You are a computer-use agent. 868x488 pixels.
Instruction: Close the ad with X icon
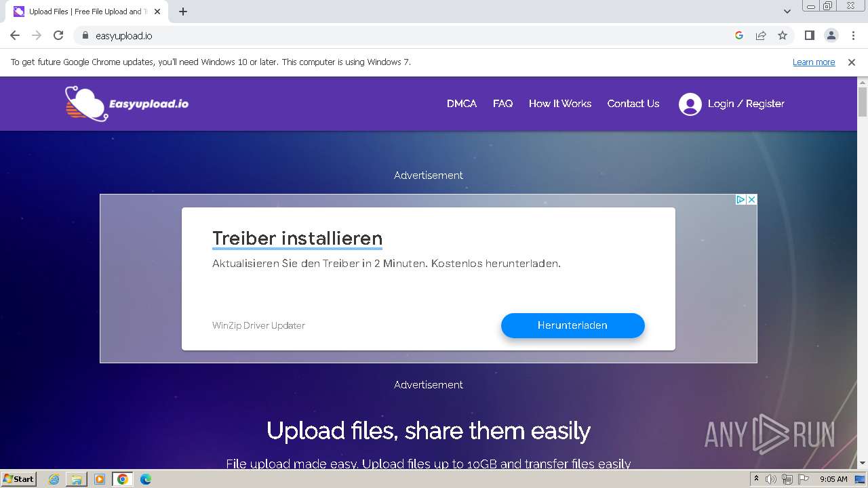tap(751, 199)
